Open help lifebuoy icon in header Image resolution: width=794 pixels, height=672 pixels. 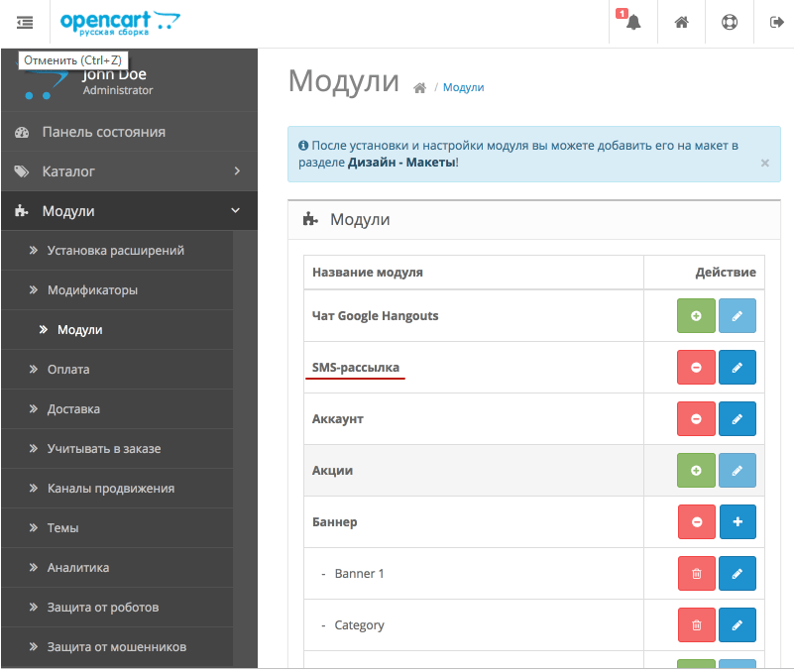tap(730, 22)
